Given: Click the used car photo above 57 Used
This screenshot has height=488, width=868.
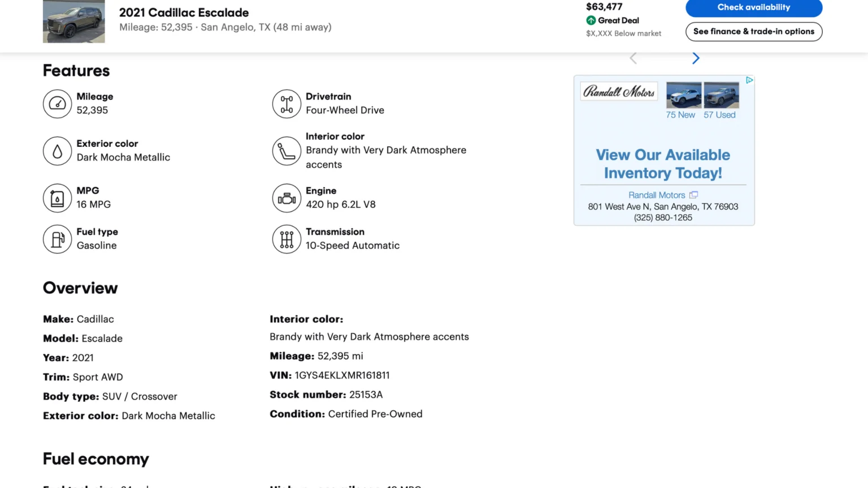Looking at the screenshot, I should click(x=722, y=95).
